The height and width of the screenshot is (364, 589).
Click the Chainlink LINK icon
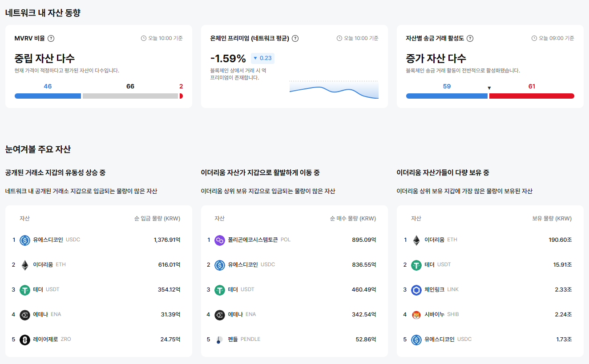(416, 290)
